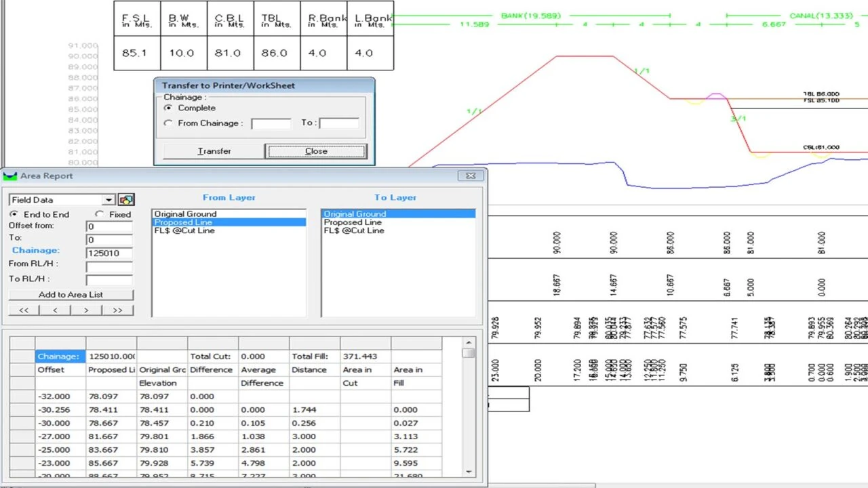Click the distance cell 1.744

(315, 409)
